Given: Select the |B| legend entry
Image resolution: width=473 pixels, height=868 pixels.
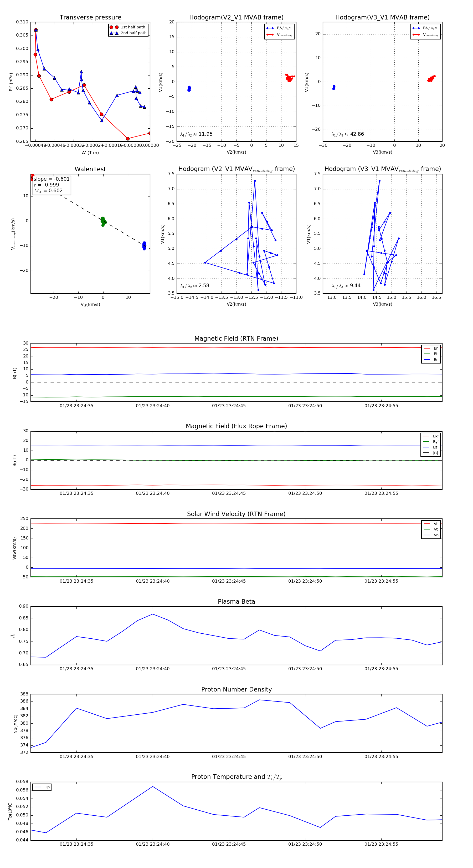Looking at the screenshot, I should pos(431,453).
